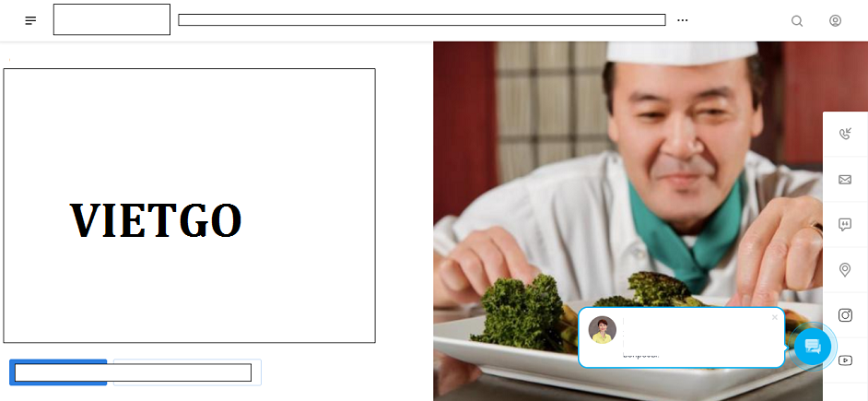Open the hamburger menu in header
This screenshot has width=868, height=401.
click(x=30, y=20)
